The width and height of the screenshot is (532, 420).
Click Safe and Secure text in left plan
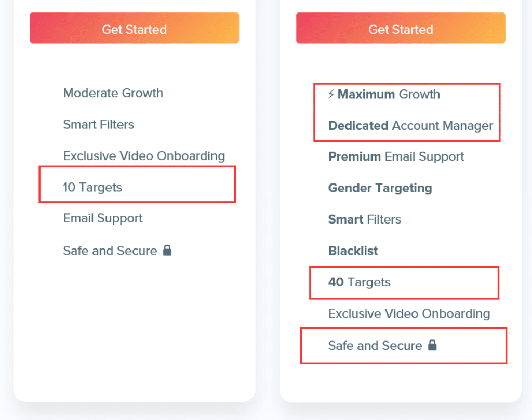click(110, 251)
